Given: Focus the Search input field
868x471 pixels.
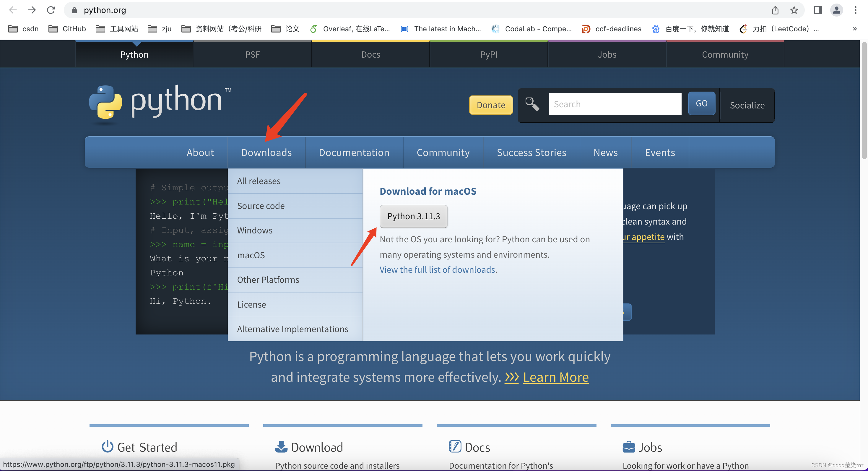Looking at the screenshot, I should tap(615, 104).
